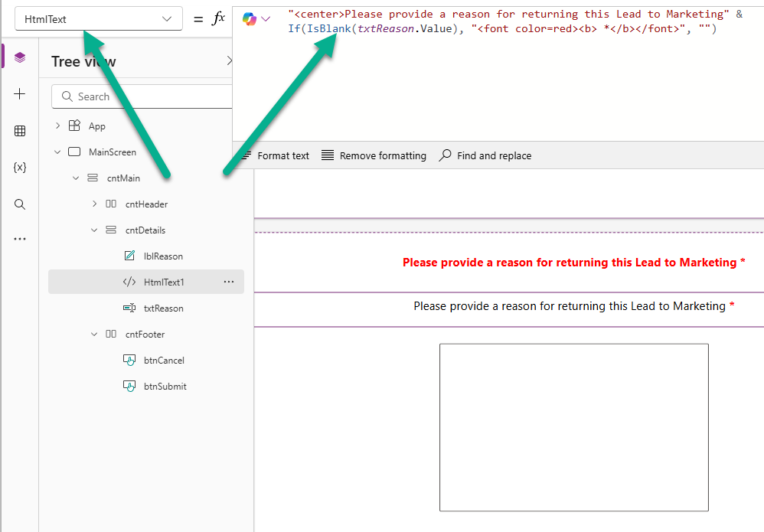The width and height of the screenshot is (764, 532).
Task: Open the HtmlText1 more options ellipsis
Action: tap(228, 282)
